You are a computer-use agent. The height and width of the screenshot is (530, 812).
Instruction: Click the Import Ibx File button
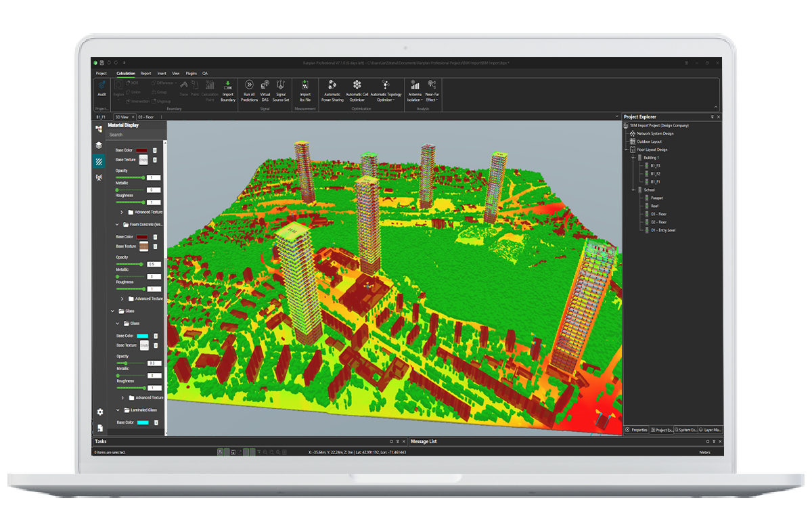coord(306,85)
